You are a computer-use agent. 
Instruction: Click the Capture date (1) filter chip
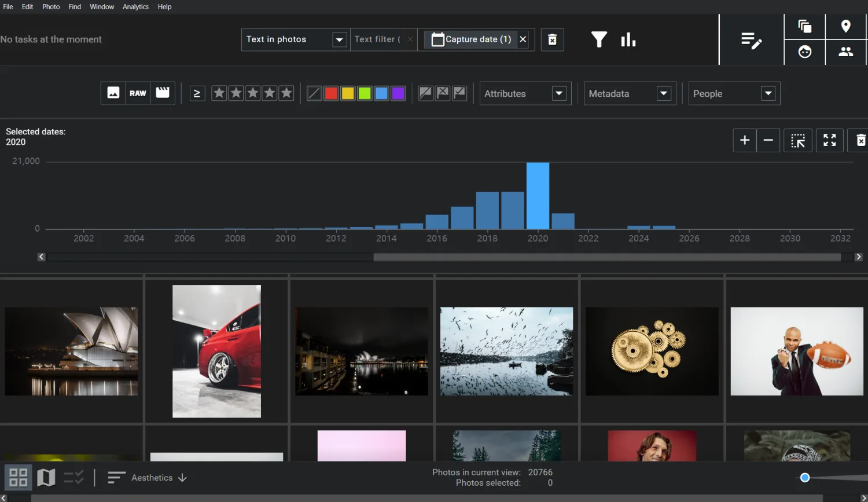tap(471, 39)
